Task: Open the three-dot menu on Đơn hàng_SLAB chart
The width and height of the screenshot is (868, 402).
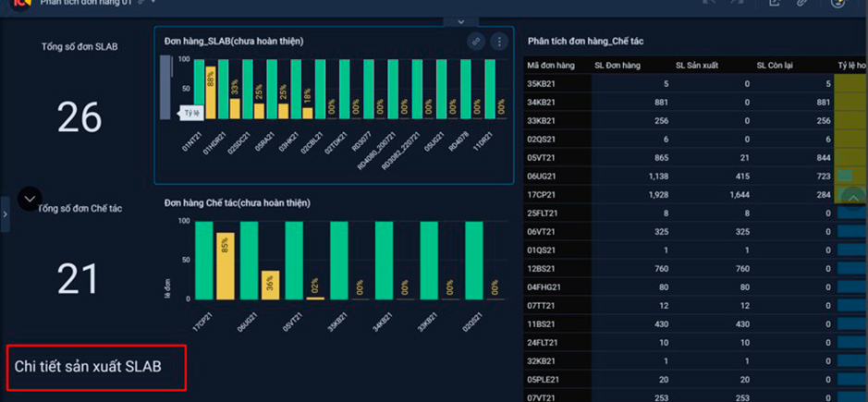Action: [x=499, y=42]
